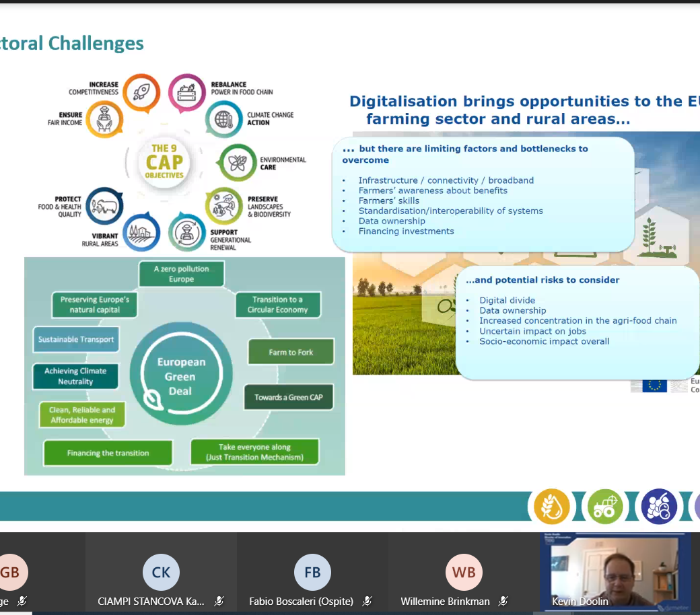Select the Vibrant Rural Areas farmhouse icon
The width and height of the screenshot is (700, 615).
[141, 232]
